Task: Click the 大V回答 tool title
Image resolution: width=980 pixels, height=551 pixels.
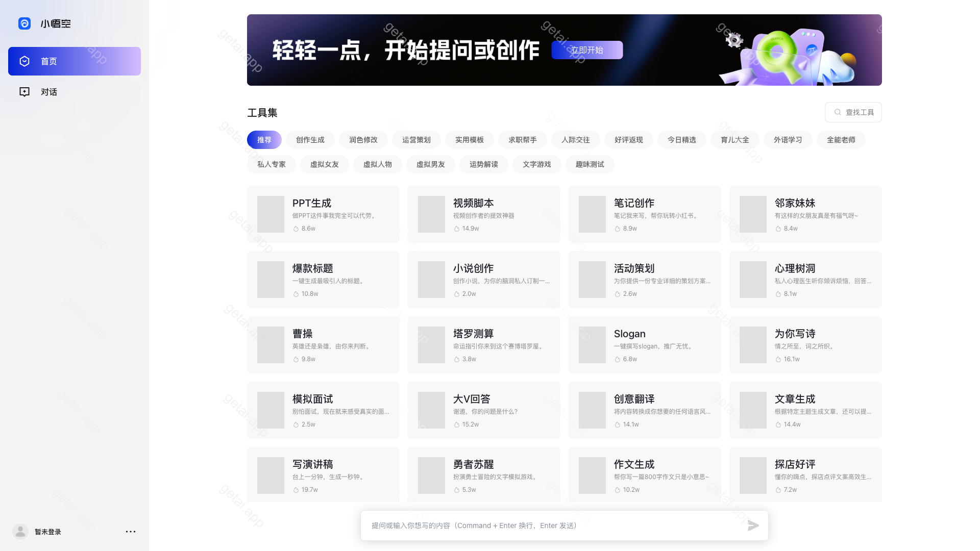Action: pyautogui.click(x=472, y=399)
